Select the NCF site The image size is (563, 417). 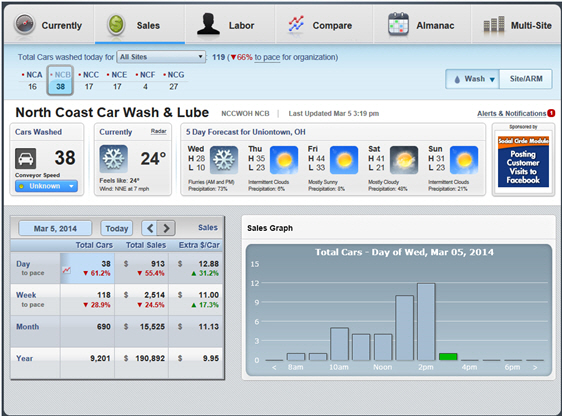(145, 80)
